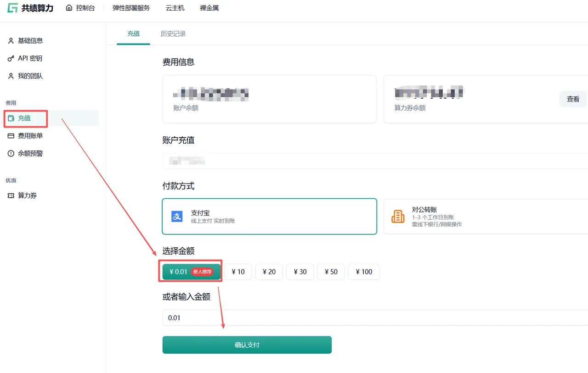Open 裸金属 in the top navigation
The width and height of the screenshot is (588, 373).
209,8
